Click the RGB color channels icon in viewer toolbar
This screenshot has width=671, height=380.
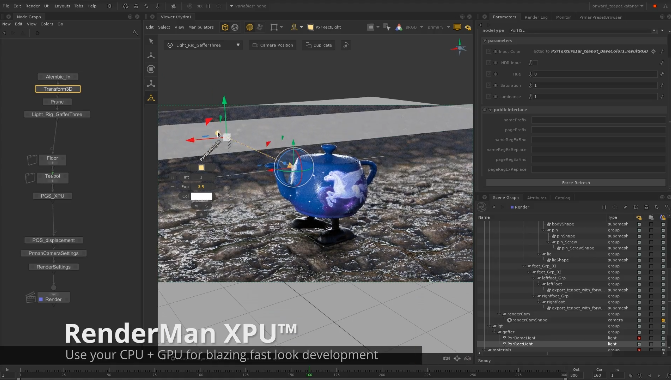(398, 27)
